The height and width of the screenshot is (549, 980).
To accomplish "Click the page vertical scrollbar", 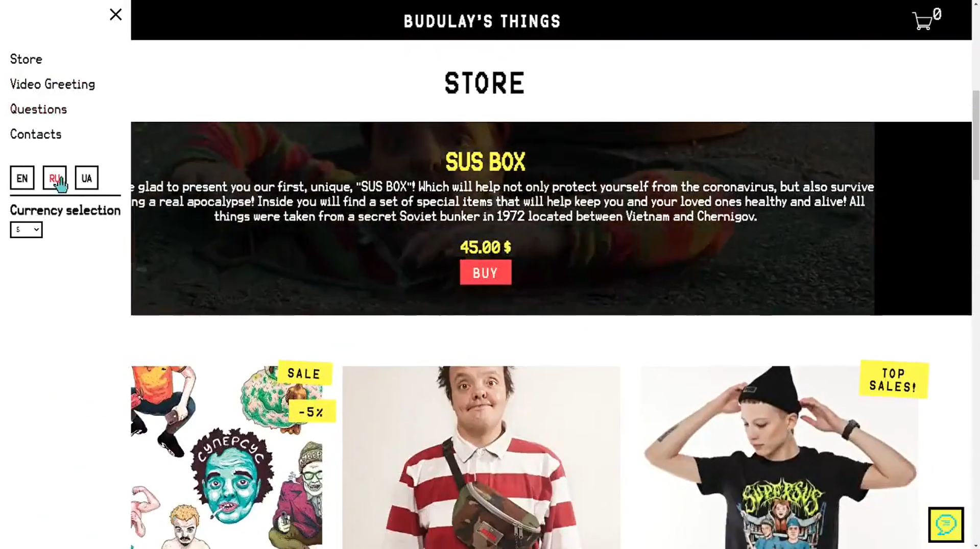I will 976,274.
